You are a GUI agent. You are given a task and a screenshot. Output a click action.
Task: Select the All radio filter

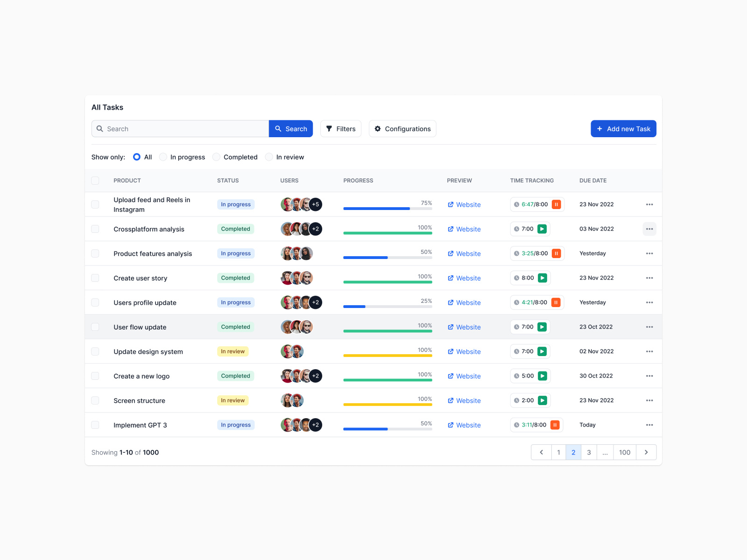[x=137, y=157]
